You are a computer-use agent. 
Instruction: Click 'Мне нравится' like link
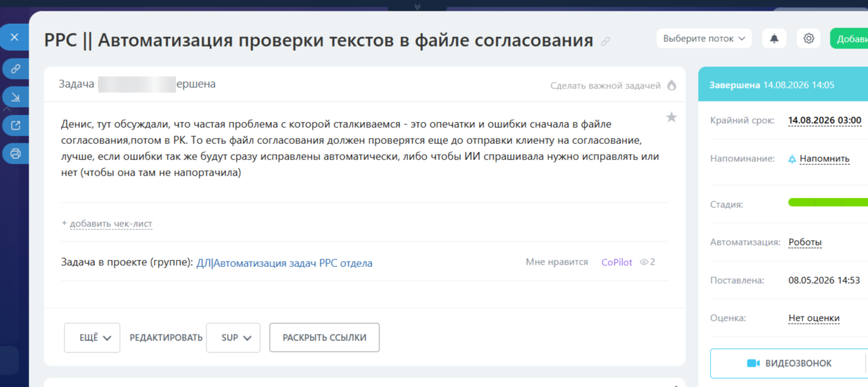coord(557,262)
